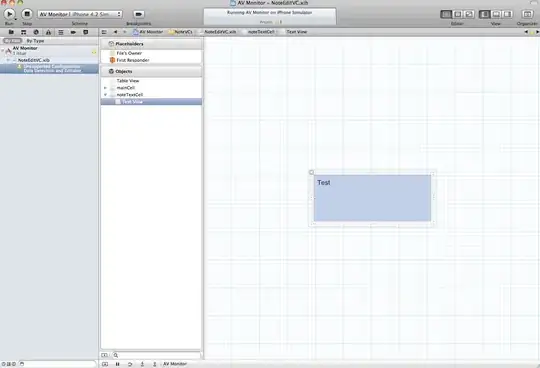Screen dimensions: 540x368
Task: Open the Issue navigator warning icon
Action: 48,32
